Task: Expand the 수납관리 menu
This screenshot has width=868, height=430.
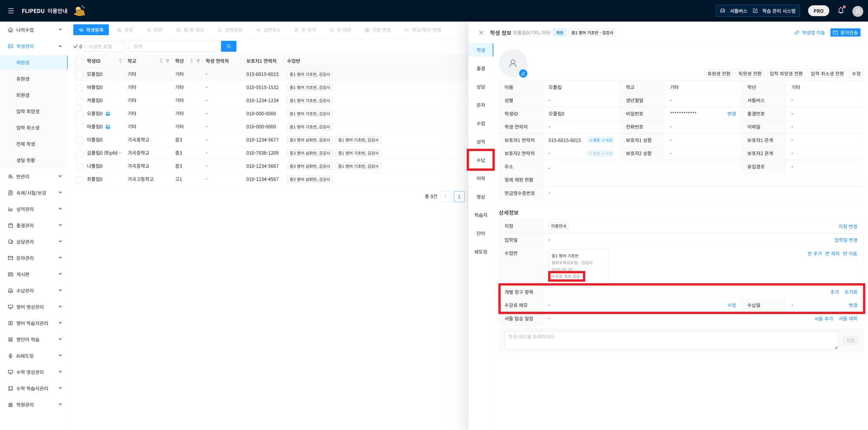Action: 34,291
